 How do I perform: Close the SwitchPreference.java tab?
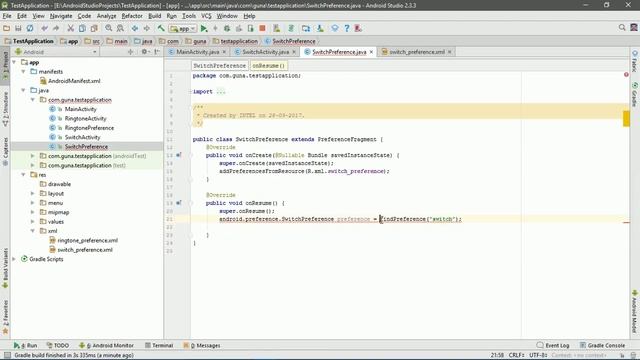pyautogui.click(x=371, y=52)
